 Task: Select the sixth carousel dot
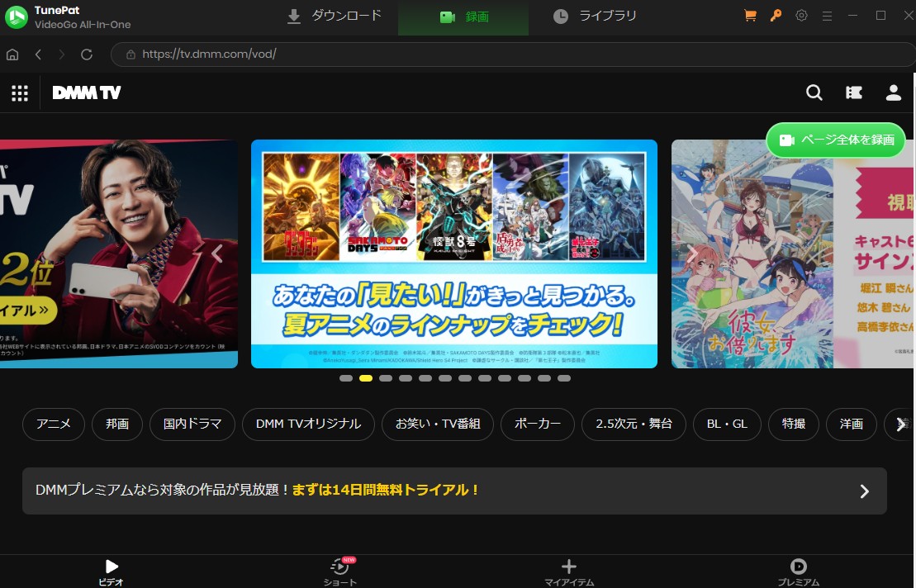[445, 378]
